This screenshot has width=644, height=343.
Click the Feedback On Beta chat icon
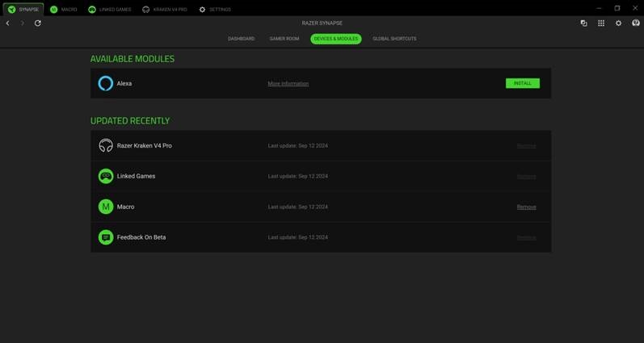click(x=106, y=237)
